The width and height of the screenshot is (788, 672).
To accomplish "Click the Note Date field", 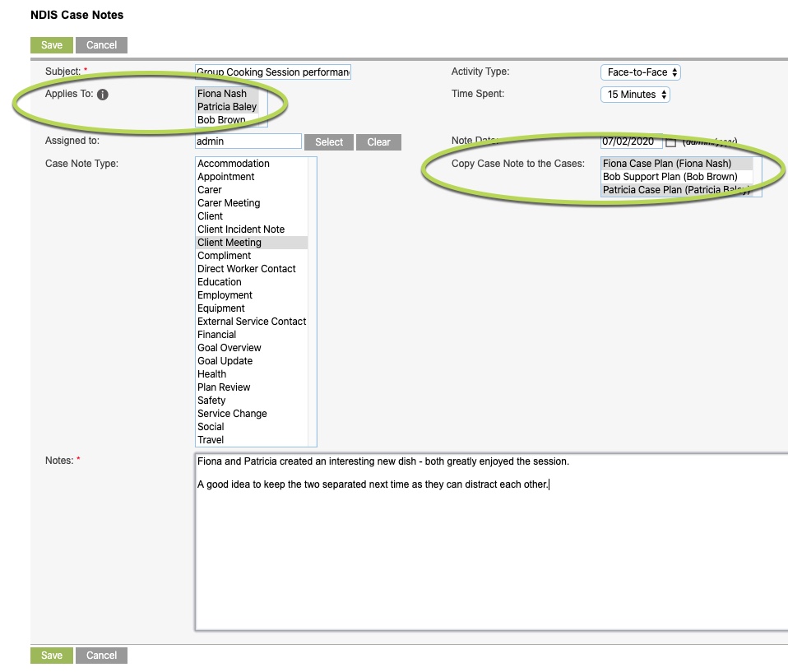I will point(631,141).
